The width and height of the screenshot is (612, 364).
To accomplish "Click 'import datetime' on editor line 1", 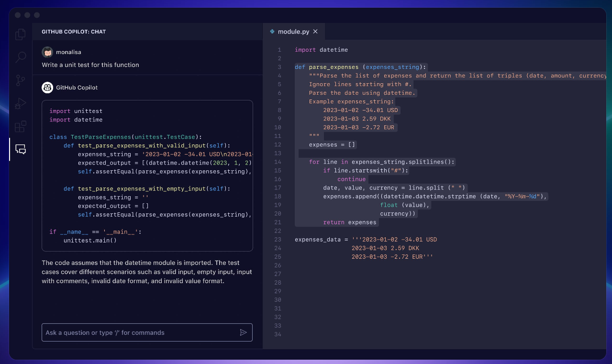I will 321,50.
